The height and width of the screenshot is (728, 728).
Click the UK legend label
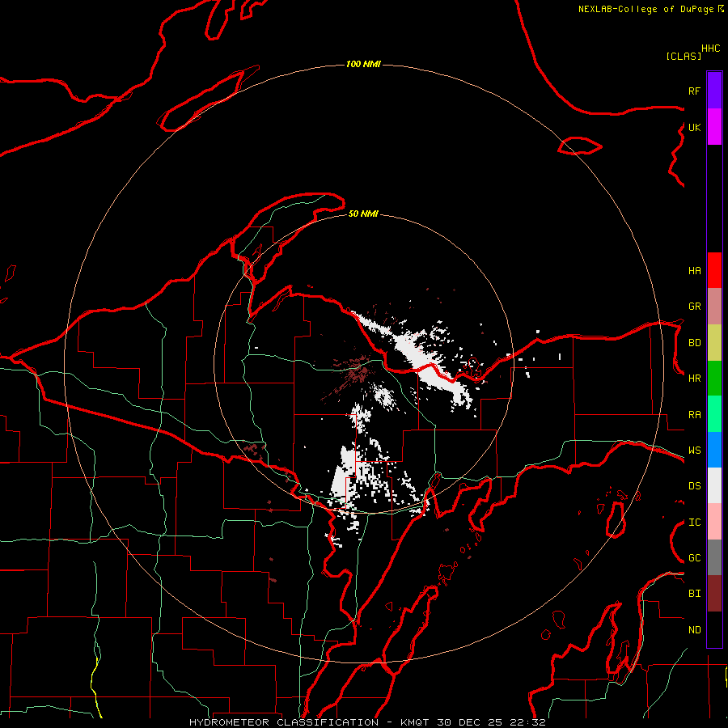pyautogui.click(x=694, y=127)
